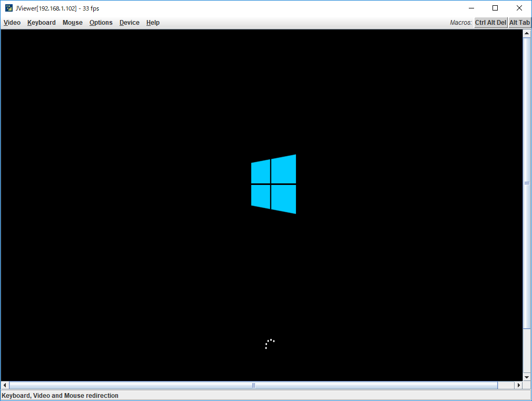Open the Keyboard menu
Viewport: 532px width, 401px height.
[x=42, y=23]
